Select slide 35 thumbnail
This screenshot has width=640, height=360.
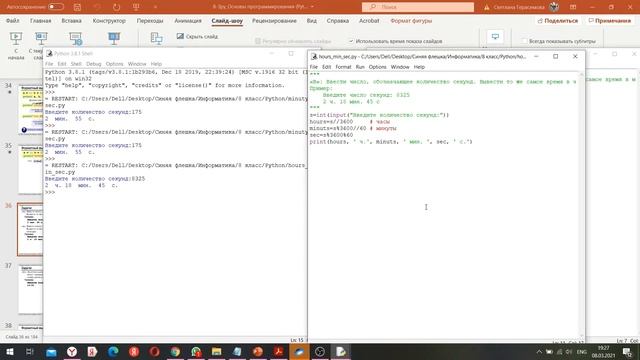31,169
